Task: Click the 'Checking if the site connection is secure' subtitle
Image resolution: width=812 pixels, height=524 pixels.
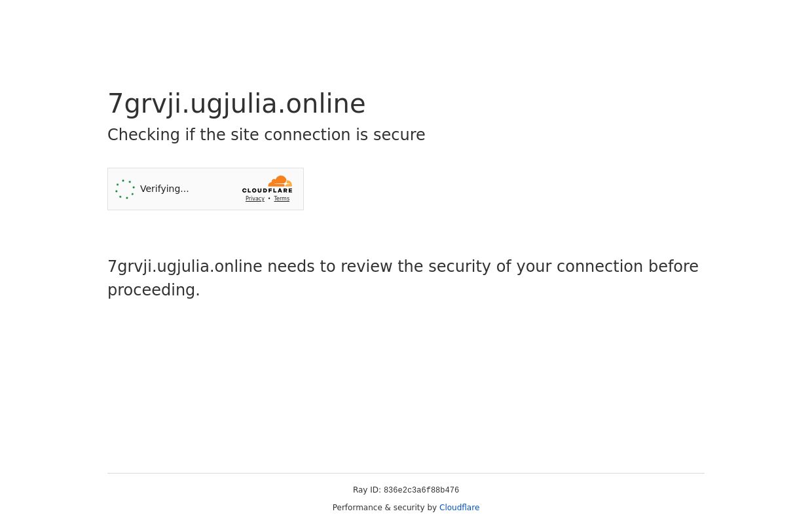Action: (x=266, y=135)
